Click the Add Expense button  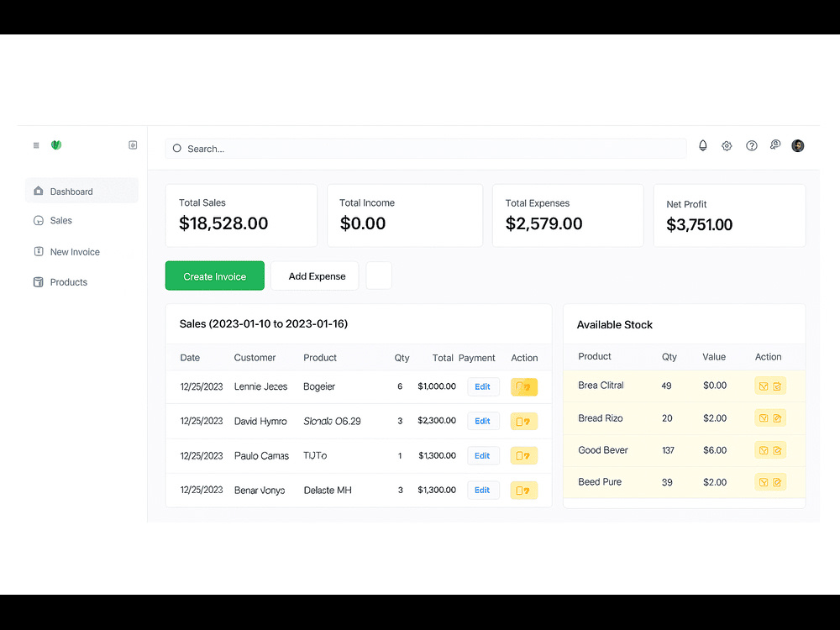(x=314, y=276)
